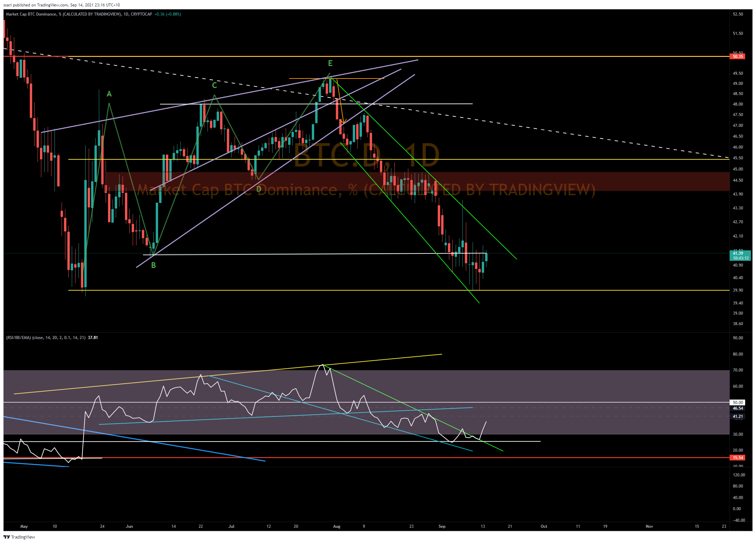This screenshot has width=756, height=543.
Task: Click the RSI value '37.81' in legend
Action: click(x=93, y=338)
